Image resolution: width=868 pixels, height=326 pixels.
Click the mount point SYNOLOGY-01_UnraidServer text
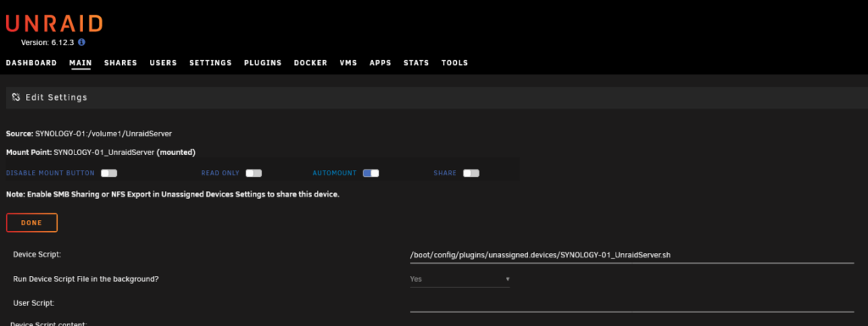[x=103, y=152]
